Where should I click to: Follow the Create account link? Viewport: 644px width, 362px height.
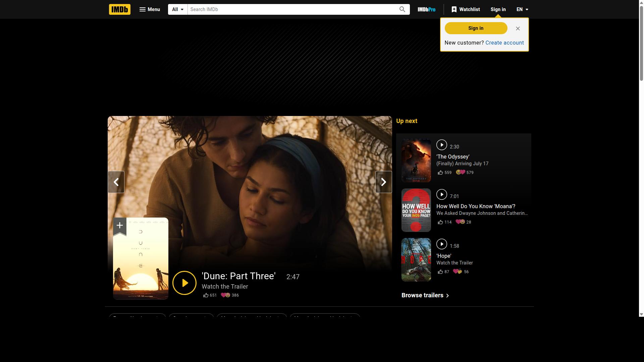(504, 43)
